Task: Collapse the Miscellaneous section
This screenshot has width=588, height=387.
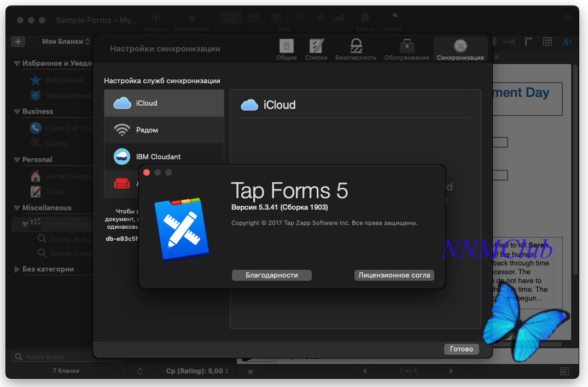Action: coord(16,207)
